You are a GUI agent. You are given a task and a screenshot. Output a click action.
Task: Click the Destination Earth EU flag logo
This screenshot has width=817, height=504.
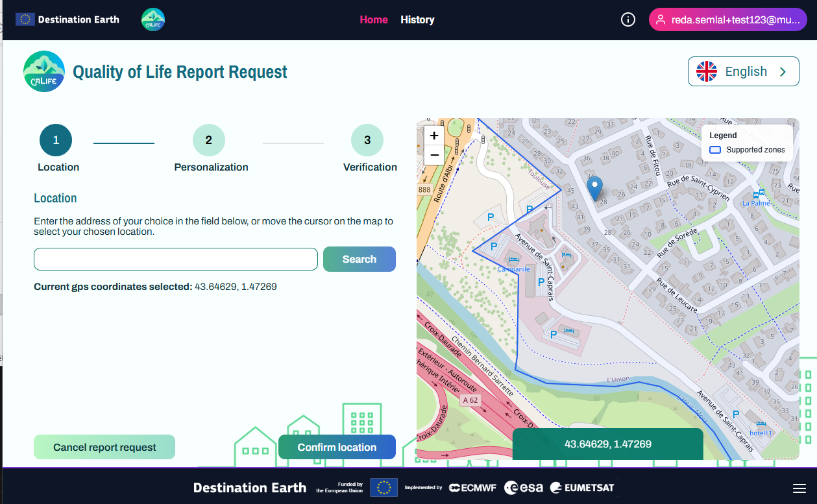[x=25, y=19]
